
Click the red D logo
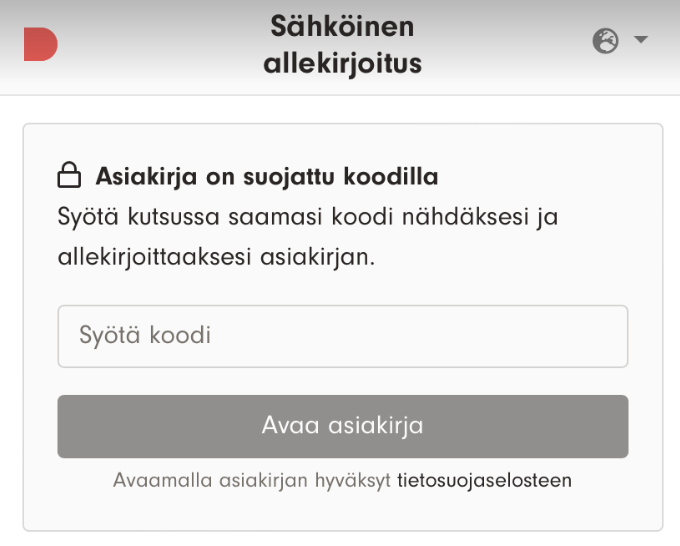coord(40,45)
